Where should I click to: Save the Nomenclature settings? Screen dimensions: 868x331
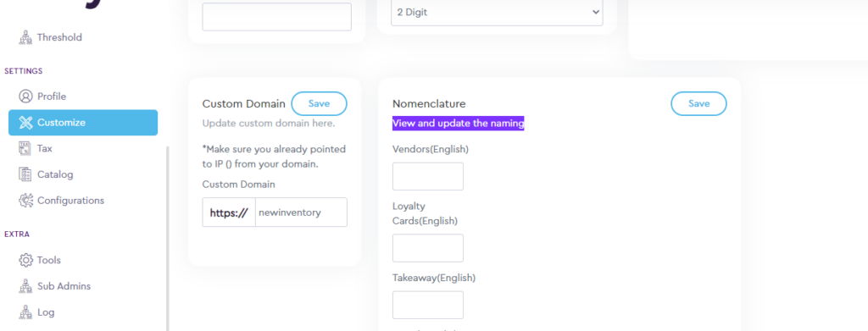tap(698, 103)
